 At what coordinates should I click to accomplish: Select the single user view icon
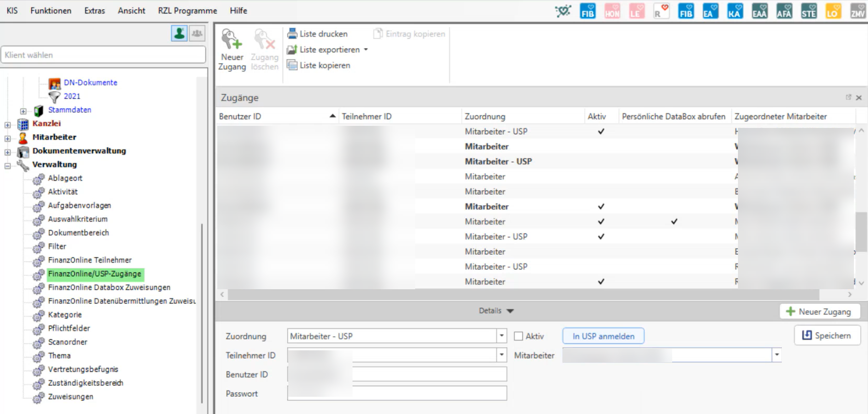(x=179, y=33)
